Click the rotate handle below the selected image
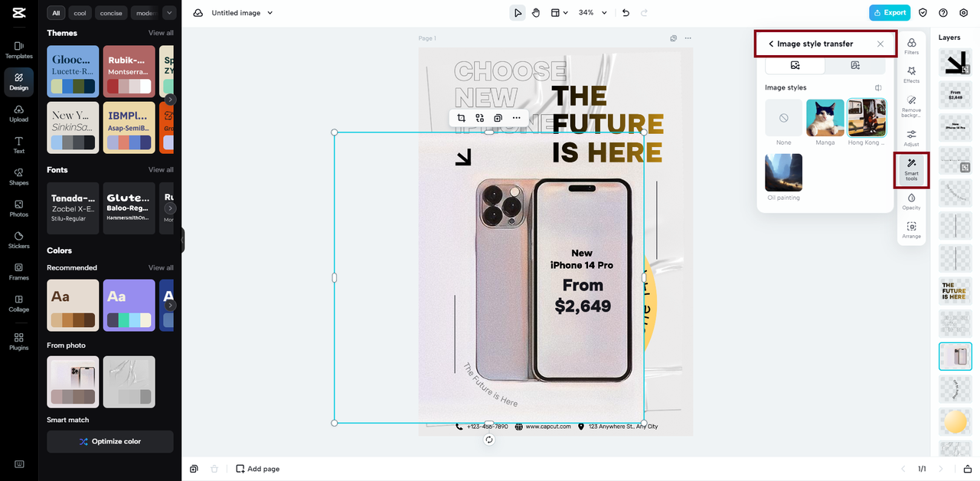Image resolution: width=980 pixels, height=481 pixels. [488, 440]
